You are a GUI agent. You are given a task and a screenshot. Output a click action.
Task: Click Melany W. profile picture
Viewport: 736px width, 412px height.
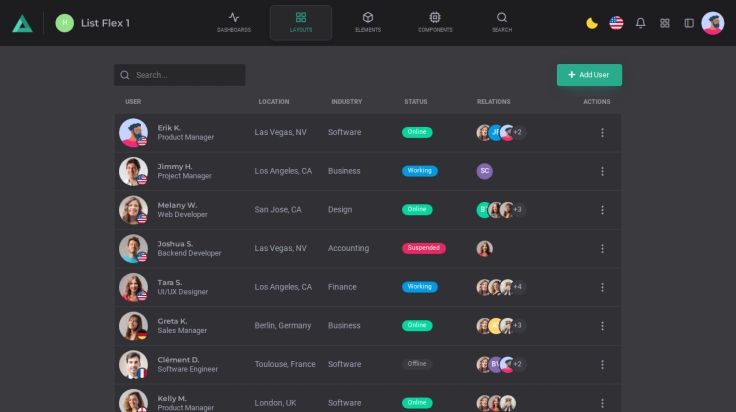133,209
